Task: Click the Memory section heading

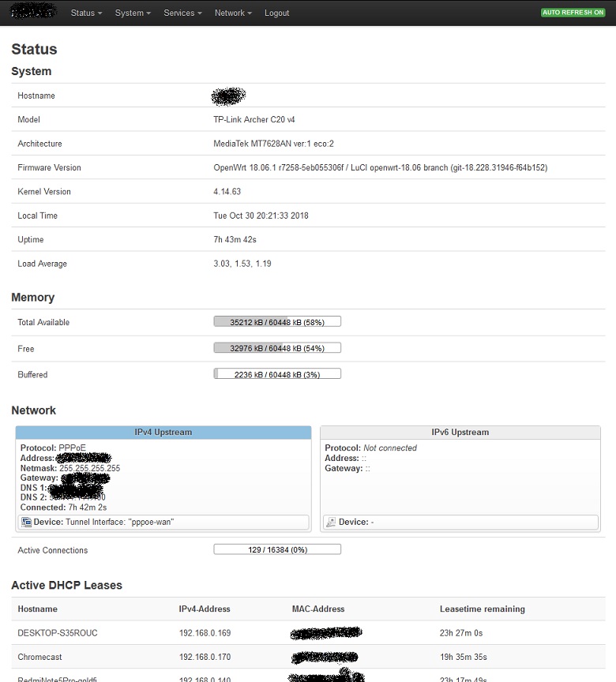Action: [x=33, y=297]
